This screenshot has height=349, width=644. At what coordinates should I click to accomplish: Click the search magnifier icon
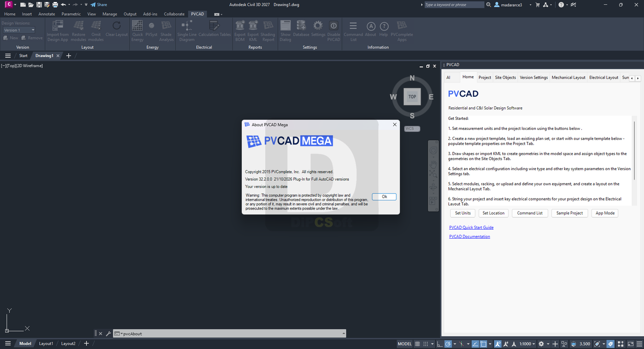pyautogui.click(x=488, y=5)
